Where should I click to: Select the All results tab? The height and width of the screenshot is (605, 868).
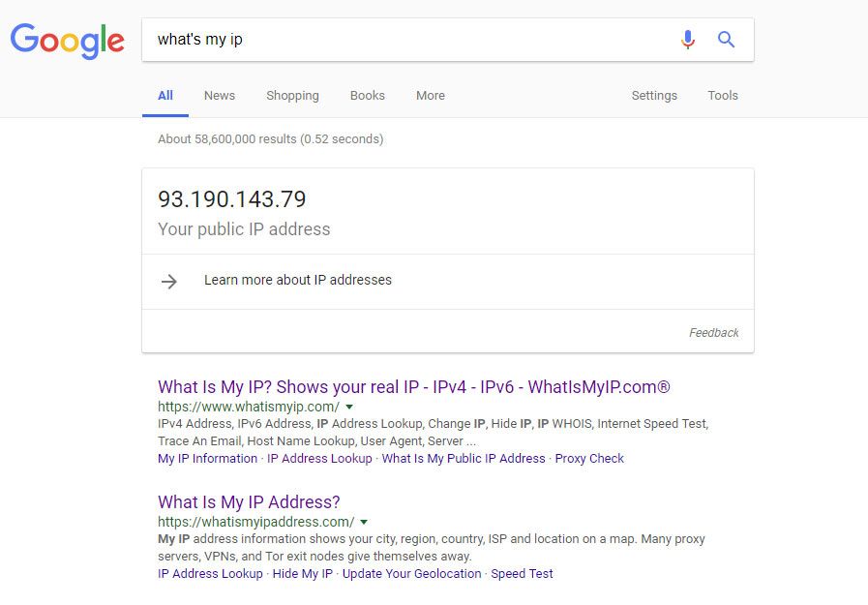(165, 95)
